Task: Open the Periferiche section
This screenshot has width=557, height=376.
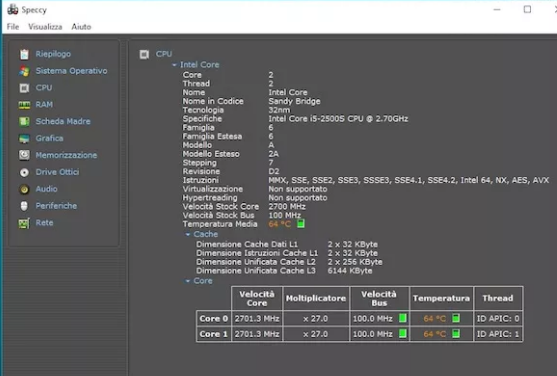Action: pyautogui.click(x=56, y=206)
